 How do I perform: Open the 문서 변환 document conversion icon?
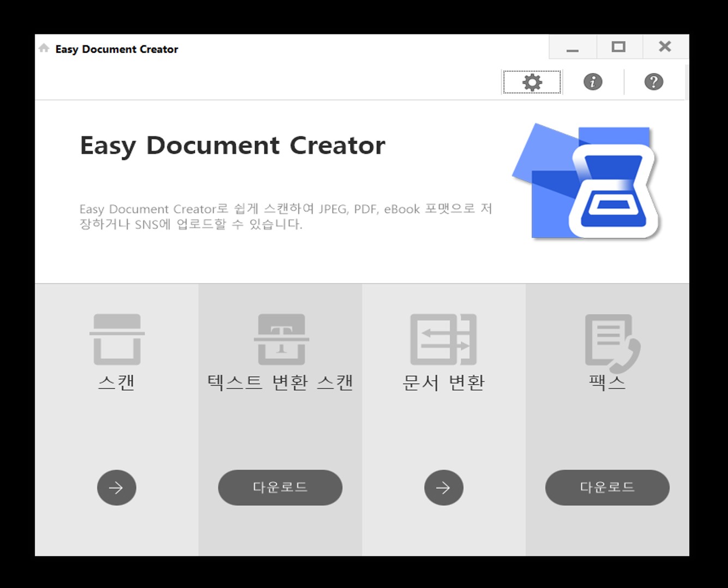[x=443, y=338]
